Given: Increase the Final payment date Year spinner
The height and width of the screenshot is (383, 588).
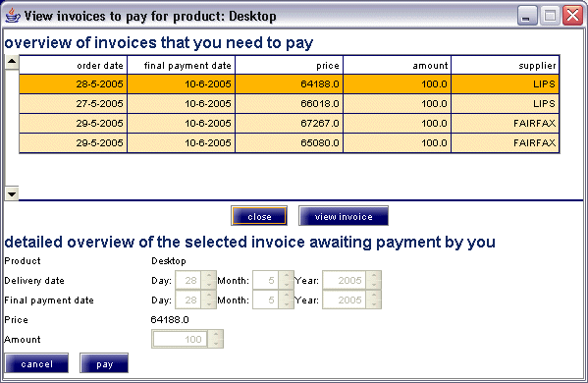Looking at the screenshot, I should coord(373,296).
